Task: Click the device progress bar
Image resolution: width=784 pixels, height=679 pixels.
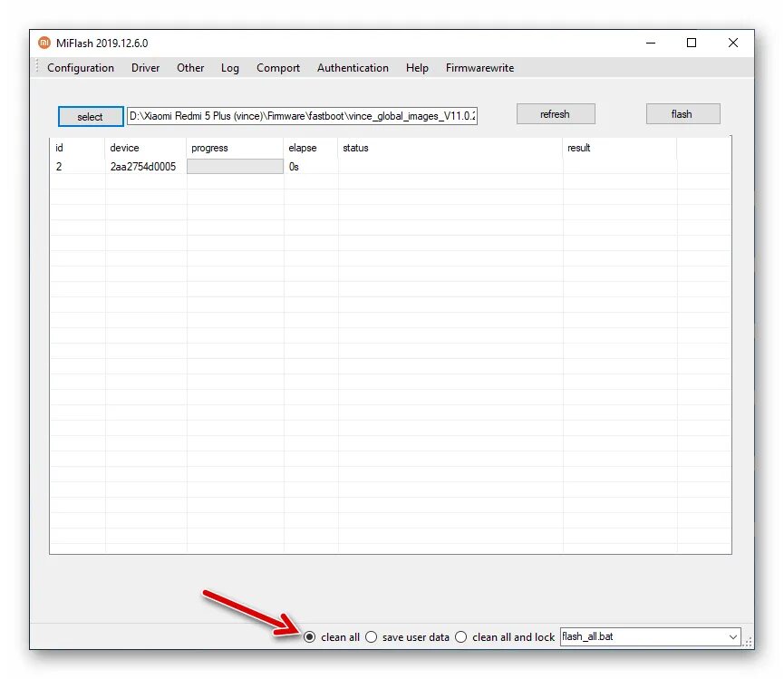Action: 235,167
